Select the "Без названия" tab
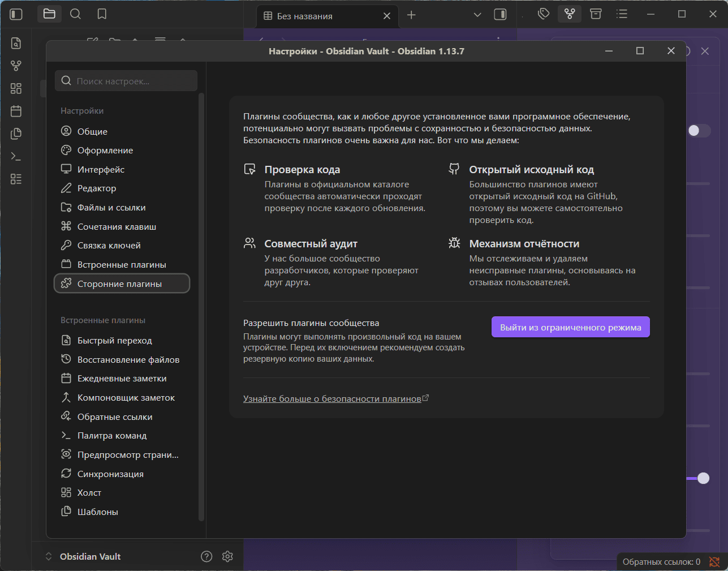 click(328, 16)
